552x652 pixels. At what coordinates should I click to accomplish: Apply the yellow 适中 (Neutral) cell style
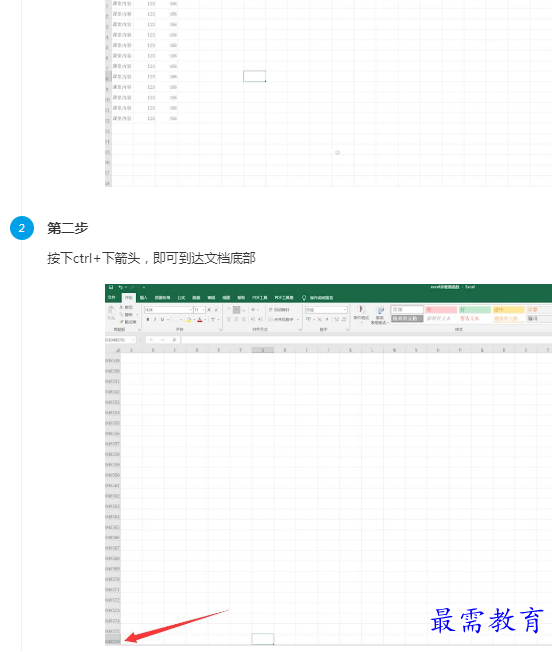pos(508,310)
